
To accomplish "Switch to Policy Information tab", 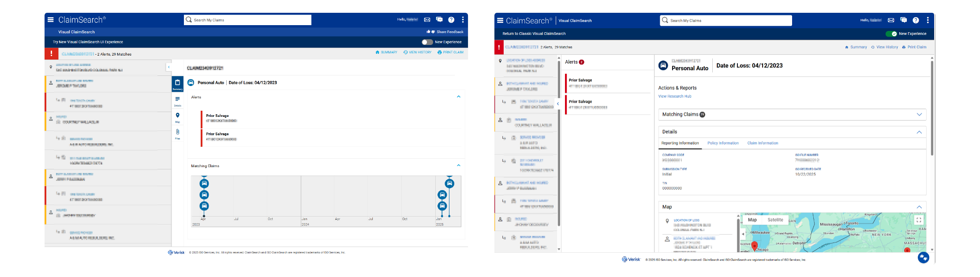I will coord(723,143).
